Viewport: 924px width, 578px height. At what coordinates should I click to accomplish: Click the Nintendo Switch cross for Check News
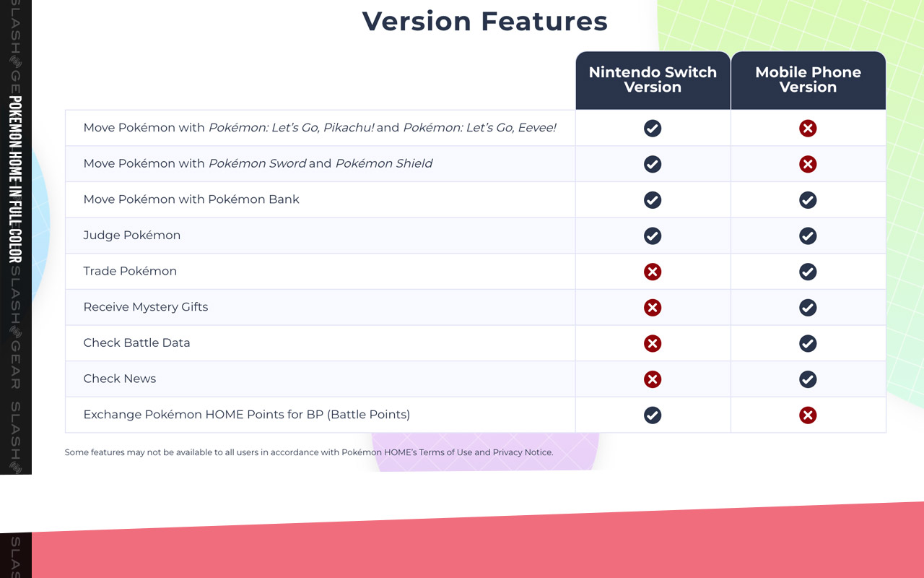click(653, 379)
